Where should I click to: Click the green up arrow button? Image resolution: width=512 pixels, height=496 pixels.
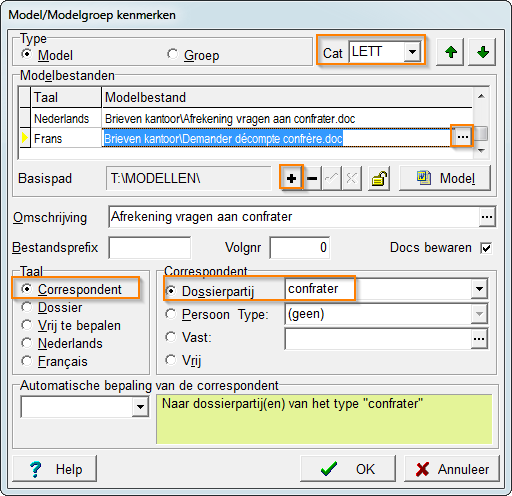(x=451, y=52)
